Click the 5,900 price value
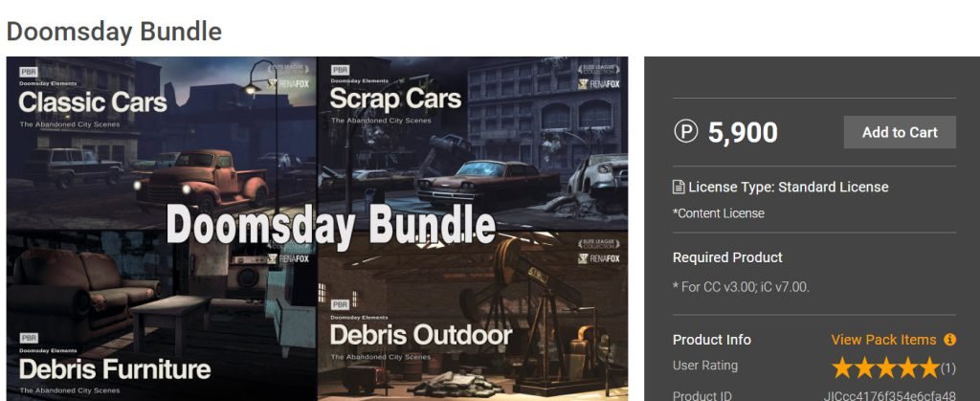The height and width of the screenshot is (401, 980). [743, 132]
